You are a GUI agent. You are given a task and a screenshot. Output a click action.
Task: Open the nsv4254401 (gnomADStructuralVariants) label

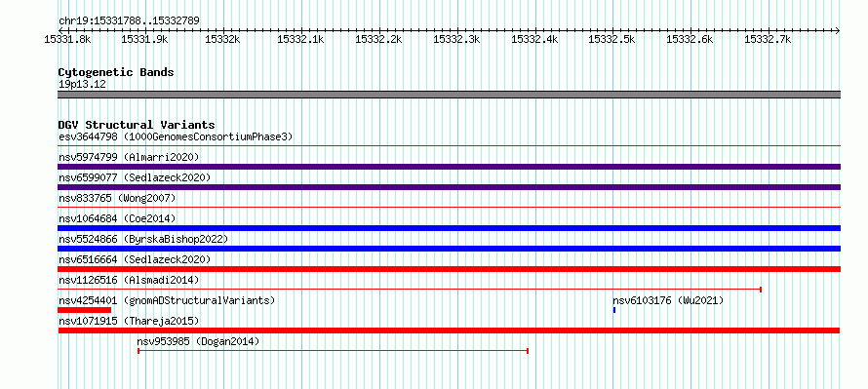[167, 300]
